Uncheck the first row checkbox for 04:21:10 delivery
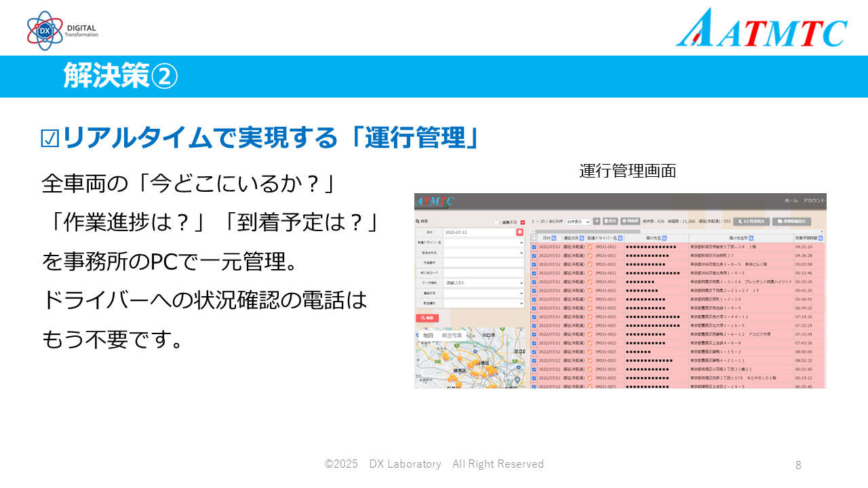 click(534, 247)
